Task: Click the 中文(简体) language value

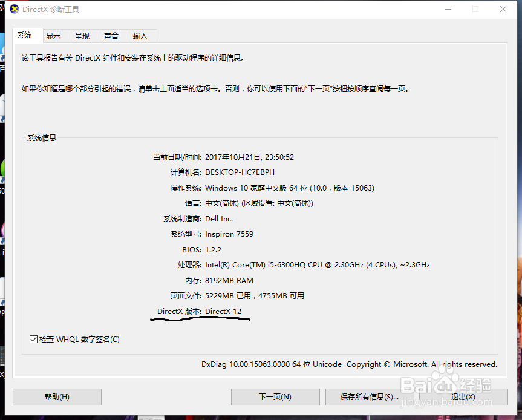Action: coord(259,203)
